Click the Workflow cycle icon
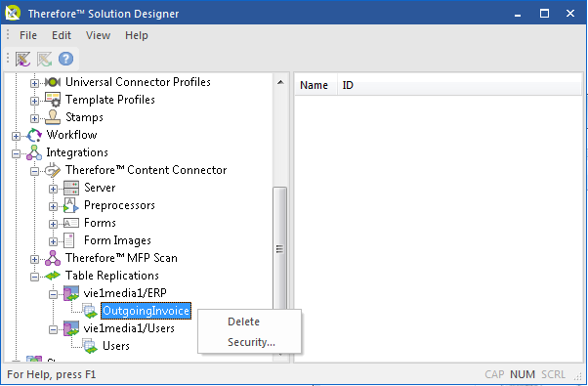Screen dimensions: 588x386 click(34, 135)
